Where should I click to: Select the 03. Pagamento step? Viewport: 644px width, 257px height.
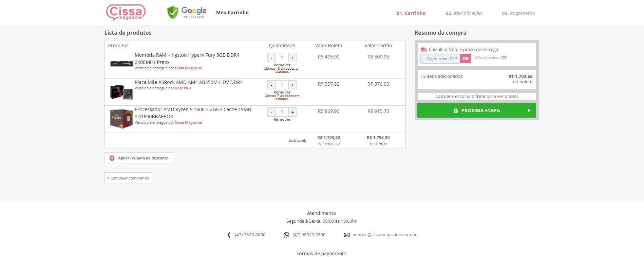click(x=518, y=13)
